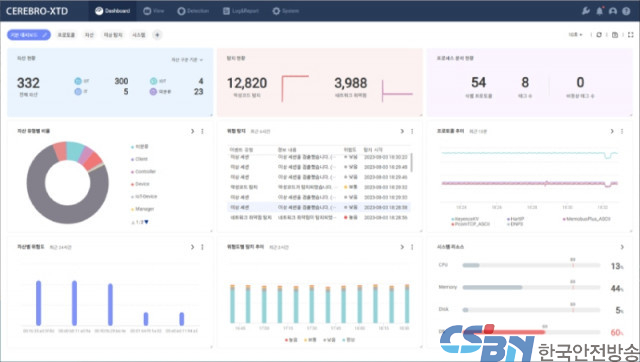Screen dimensions: 640x362
Task: Go to next donut legend page arrow
Action: tap(146, 222)
